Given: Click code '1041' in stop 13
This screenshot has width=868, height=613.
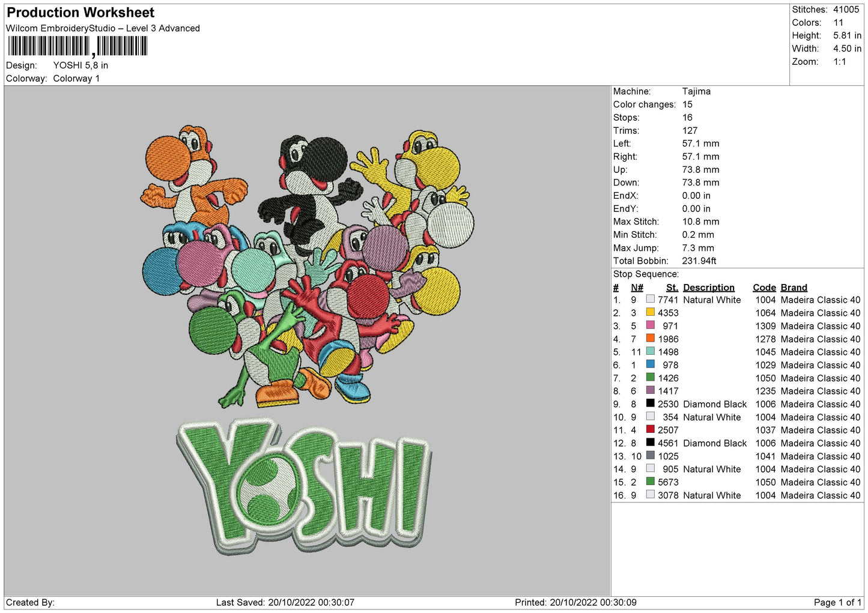Looking at the screenshot, I should click(765, 456).
